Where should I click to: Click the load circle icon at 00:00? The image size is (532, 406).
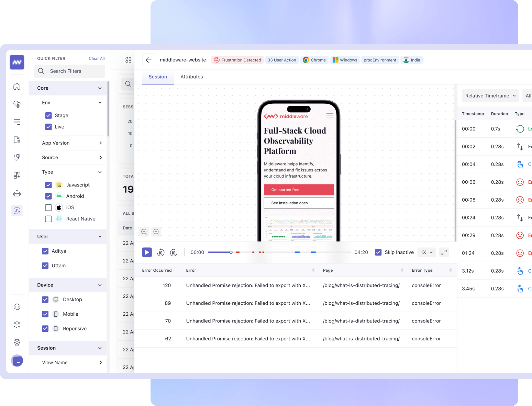tap(520, 129)
